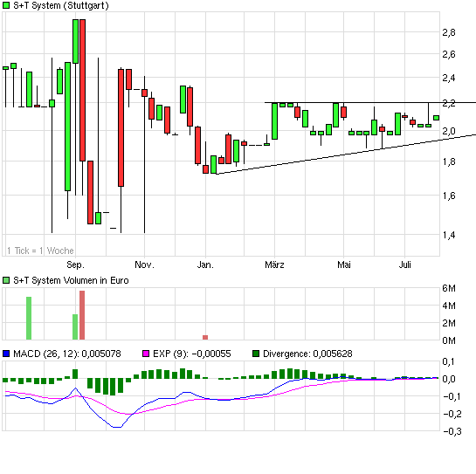476x474 pixels.
Task: Click the green S+T System legend square
Action: (x=6, y=5)
